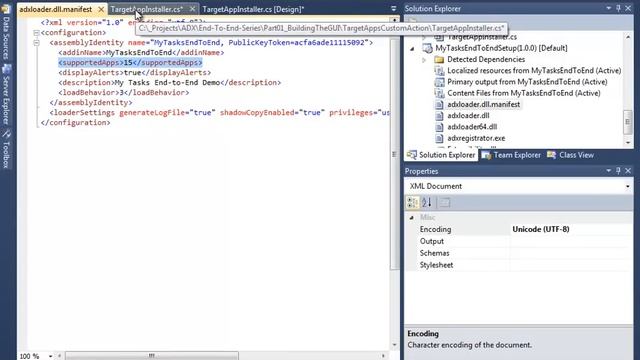640x360 pixels.
Task: Open the TargetAppInstaller.cs [Design]* tab
Action: (x=253, y=9)
